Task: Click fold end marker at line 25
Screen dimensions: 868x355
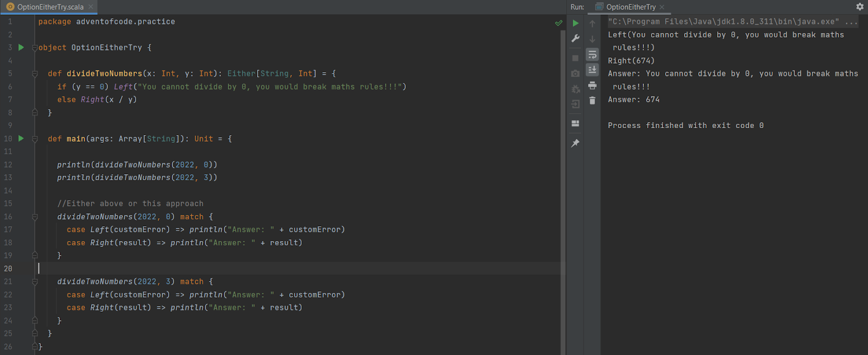Action: [x=35, y=333]
